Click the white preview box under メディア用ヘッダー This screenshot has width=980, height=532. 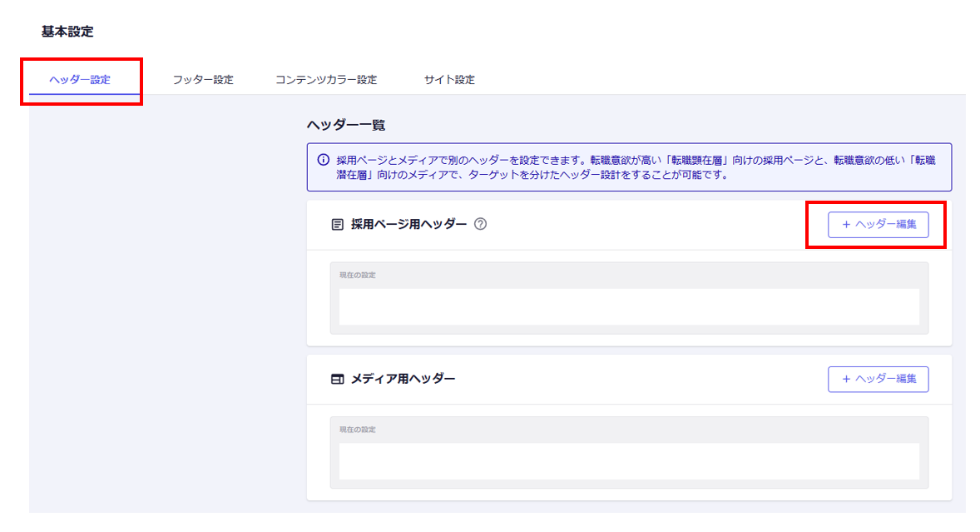[x=629, y=461]
